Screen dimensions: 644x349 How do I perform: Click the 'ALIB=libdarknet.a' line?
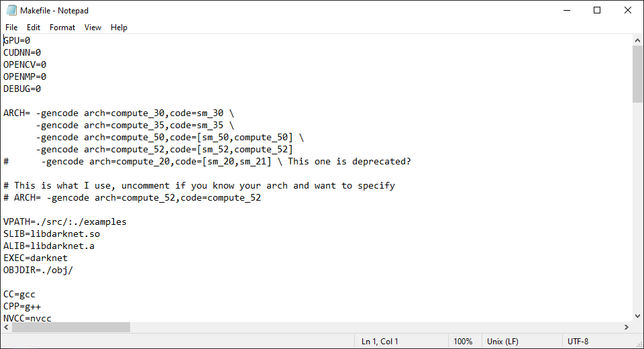pos(49,246)
